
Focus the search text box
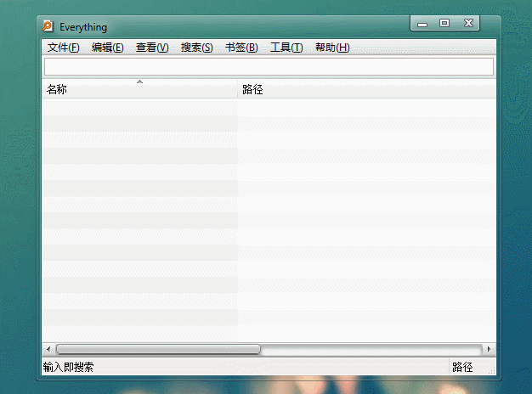[x=268, y=66]
